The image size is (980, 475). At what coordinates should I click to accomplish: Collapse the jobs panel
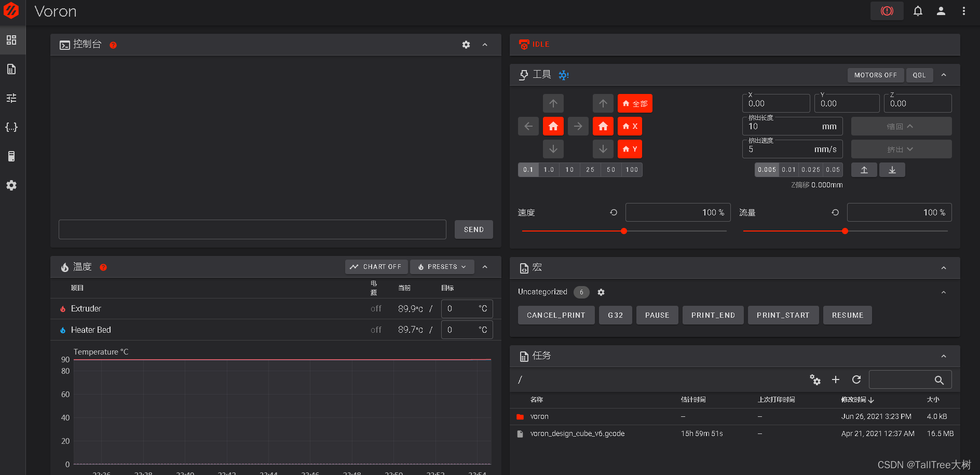click(x=944, y=356)
